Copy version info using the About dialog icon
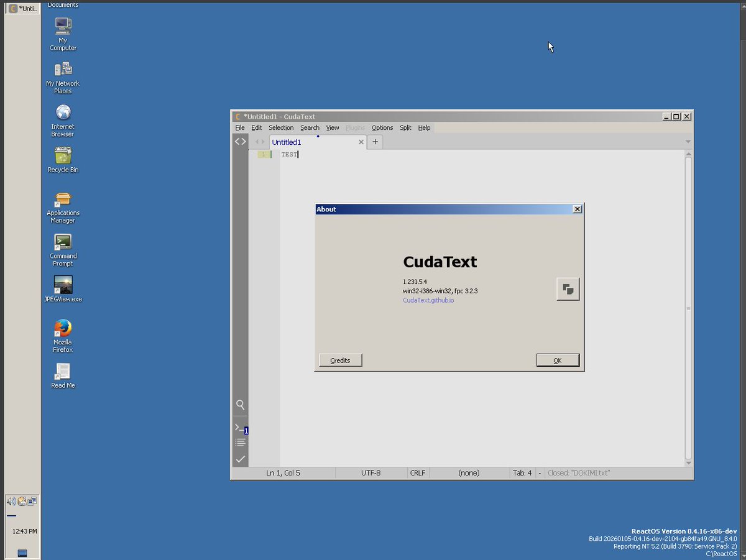Screen dimensions: 746x560 pos(567,288)
